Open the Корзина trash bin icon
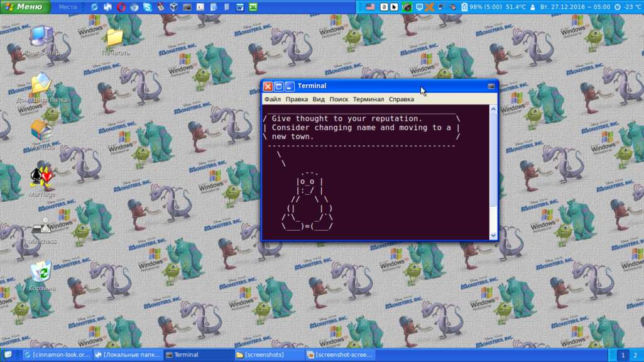 click(41, 276)
